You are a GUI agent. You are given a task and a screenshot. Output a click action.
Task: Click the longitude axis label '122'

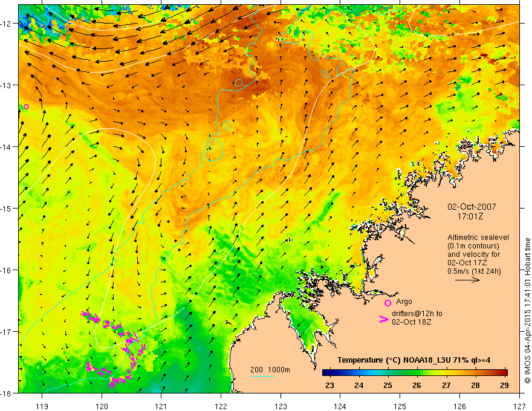pyautogui.click(x=221, y=406)
